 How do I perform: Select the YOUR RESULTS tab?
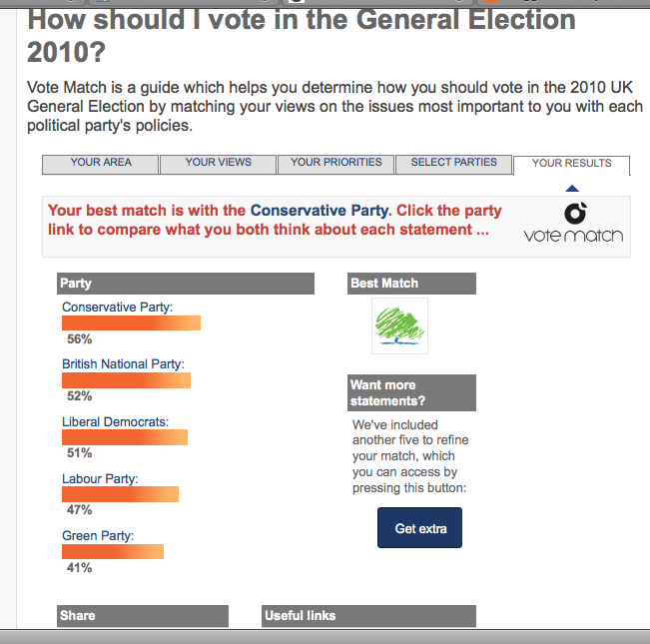(571, 164)
